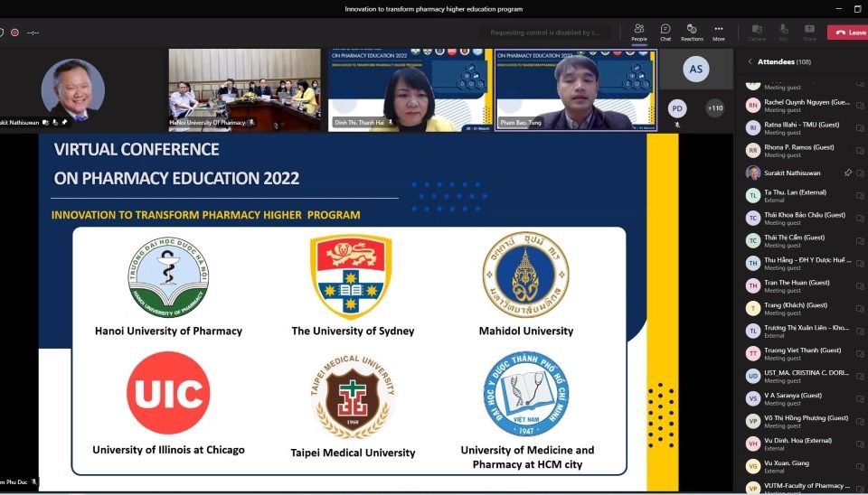
Task: Select Surakit Nathisuwan video tile avatar
Action: click(72, 90)
